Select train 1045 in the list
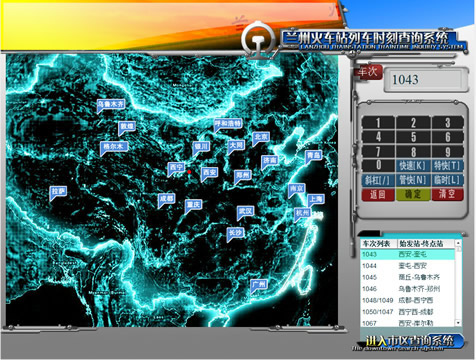The image size is (476, 360). (408, 277)
